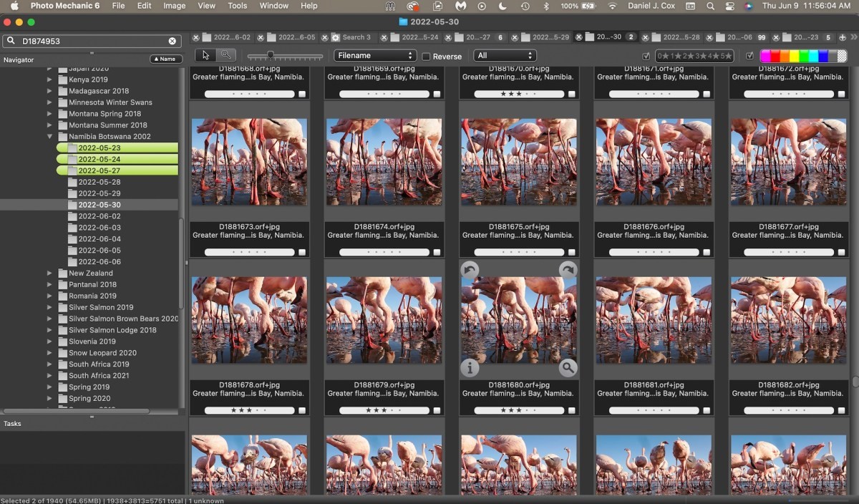This screenshot has height=504, width=859.
Task: Adjust the thumbnail size slider
Action: click(270, 55)
